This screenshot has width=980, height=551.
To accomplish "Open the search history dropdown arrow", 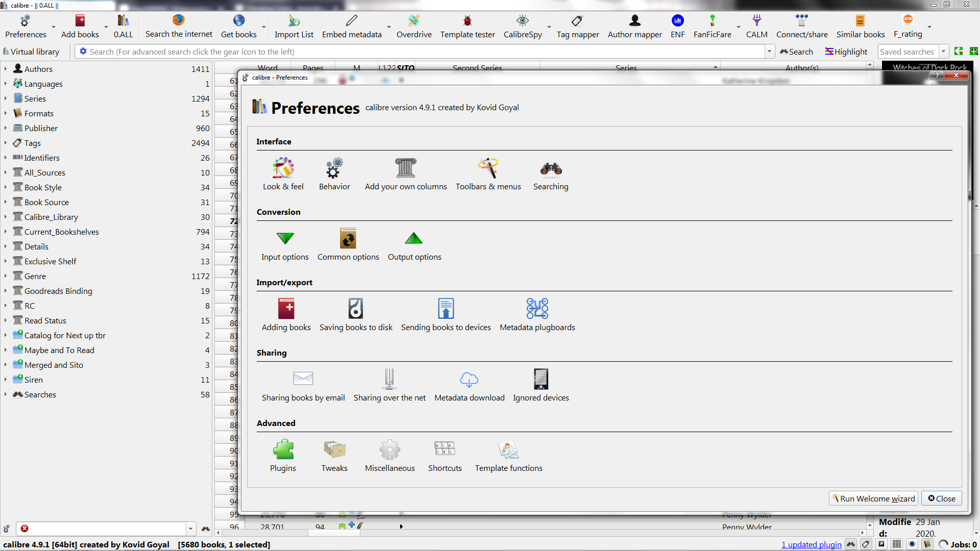I will pyautogui.click(x=769, y=52).
